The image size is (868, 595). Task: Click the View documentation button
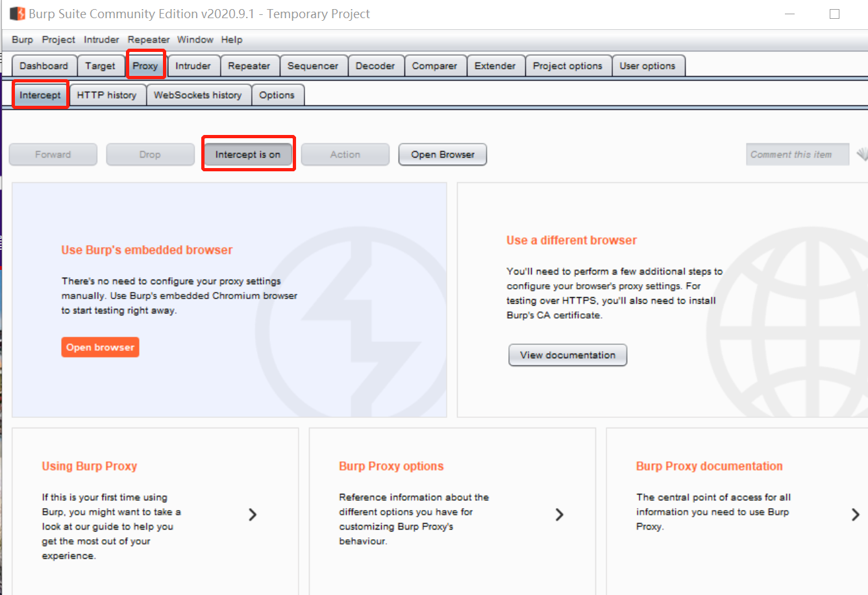[568, 355]
